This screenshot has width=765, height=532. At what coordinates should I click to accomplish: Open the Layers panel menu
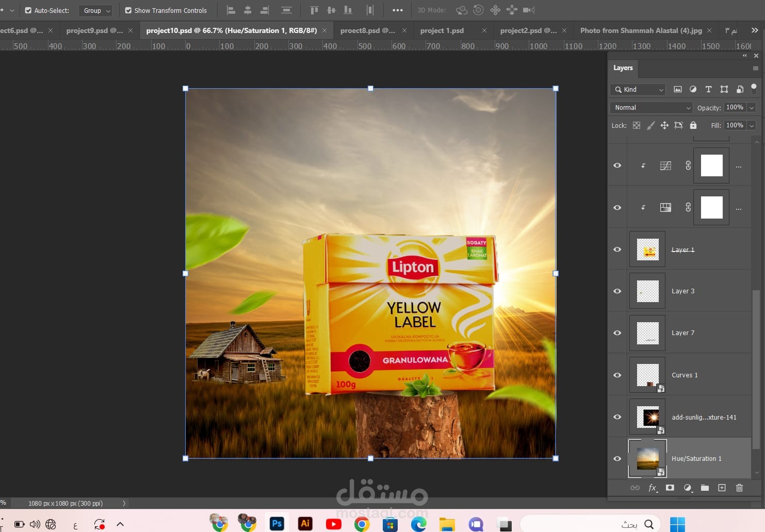(x=755, y=68)
